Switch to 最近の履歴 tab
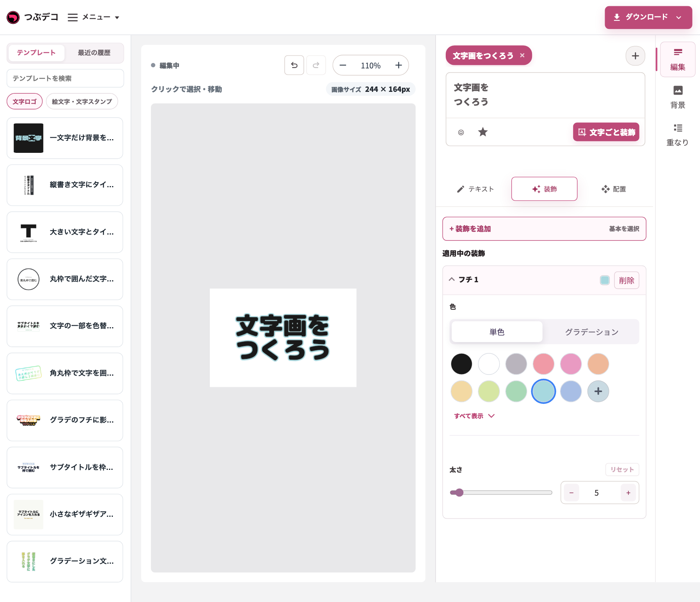700x602 pixels. [94, 53]
